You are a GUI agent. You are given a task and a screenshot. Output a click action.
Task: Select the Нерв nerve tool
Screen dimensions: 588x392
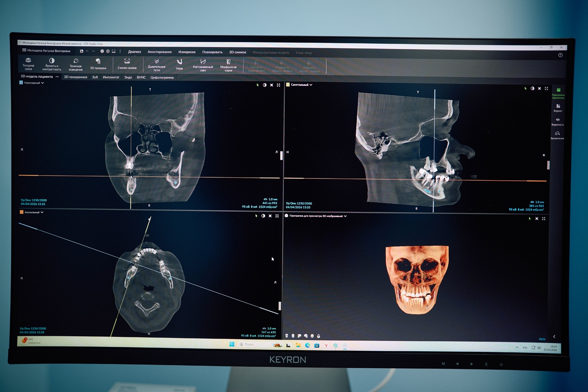pos(179,64)
